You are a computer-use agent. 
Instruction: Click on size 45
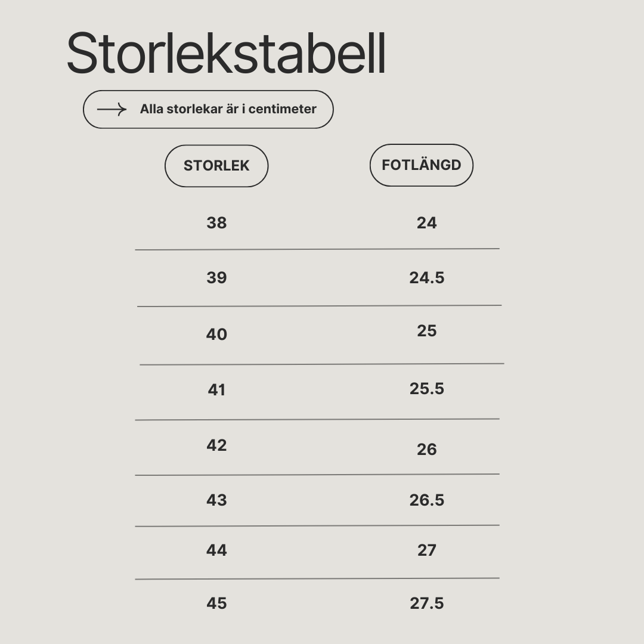click(216, 603)
